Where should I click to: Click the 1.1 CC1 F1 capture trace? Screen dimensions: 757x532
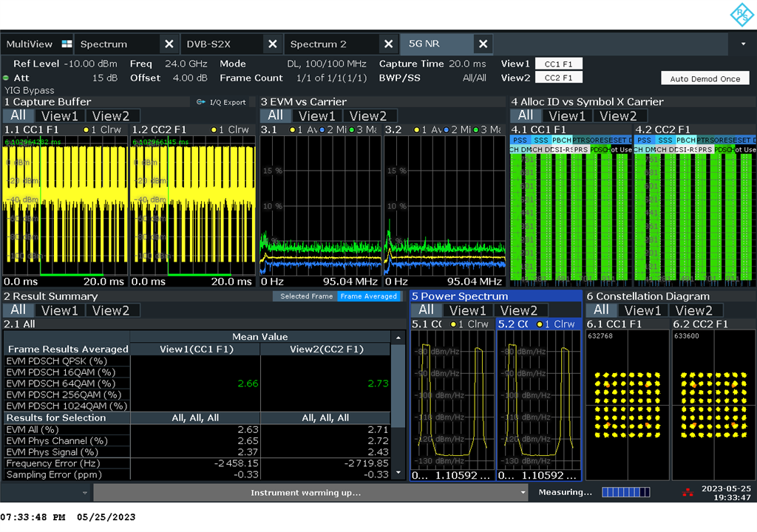tap(65, 206)
